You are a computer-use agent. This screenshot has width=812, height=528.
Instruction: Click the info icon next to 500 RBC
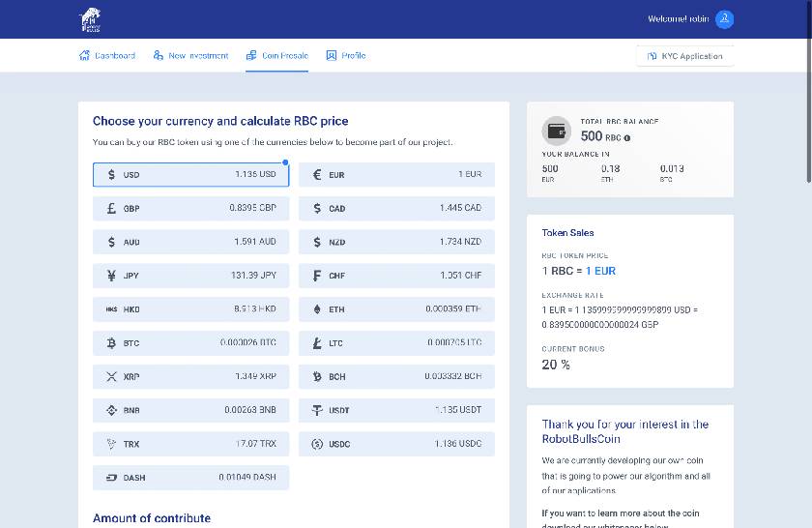(x=627, y=137)
